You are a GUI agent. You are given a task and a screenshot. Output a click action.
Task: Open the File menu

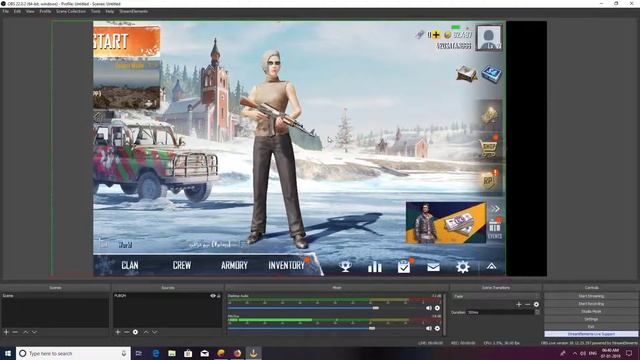click(5, 11)
